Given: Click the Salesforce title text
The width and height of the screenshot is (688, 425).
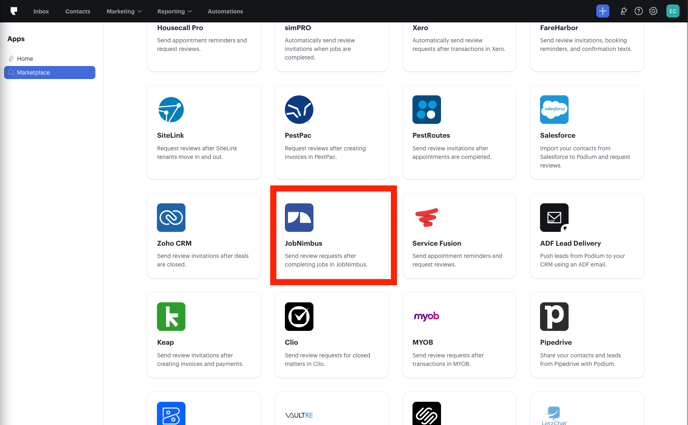Looking at the screenshot, I should 557,136.
